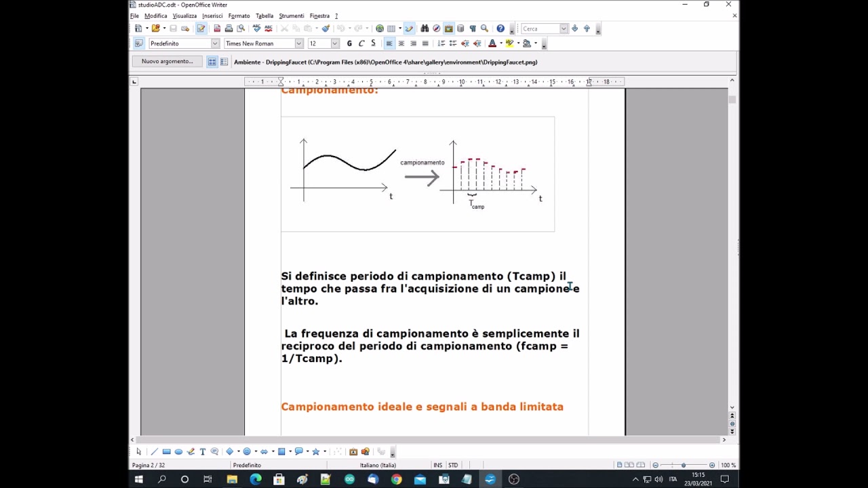Switch Gallery to icon view
The width and height of the screenshot is (868, 488).
tap(212, 62)
